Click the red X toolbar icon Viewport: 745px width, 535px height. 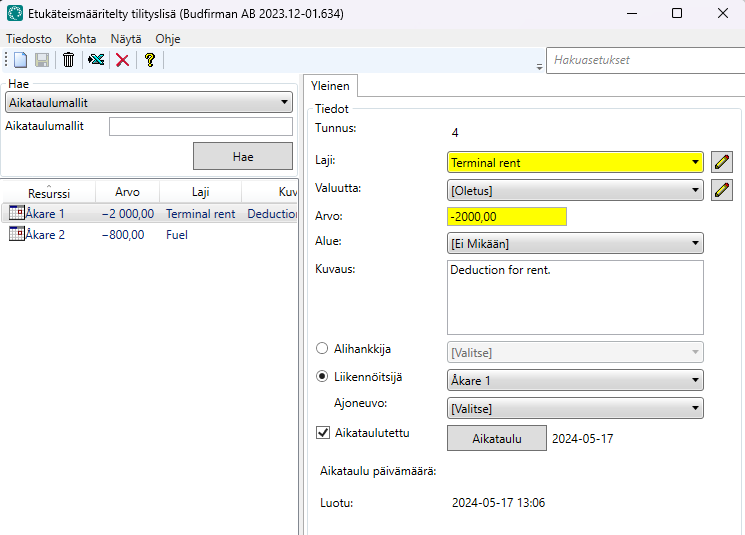122,60
